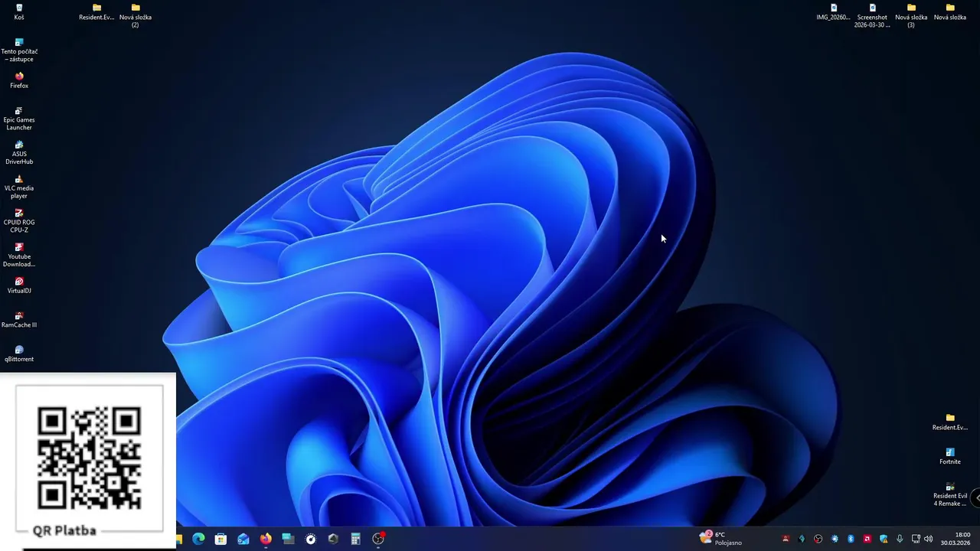The width and height of the screenshot is (980, 551).
Task: Open Resident Evil 4 Remake shortcut
Action: pyautogui.click(x=950, y=494)
